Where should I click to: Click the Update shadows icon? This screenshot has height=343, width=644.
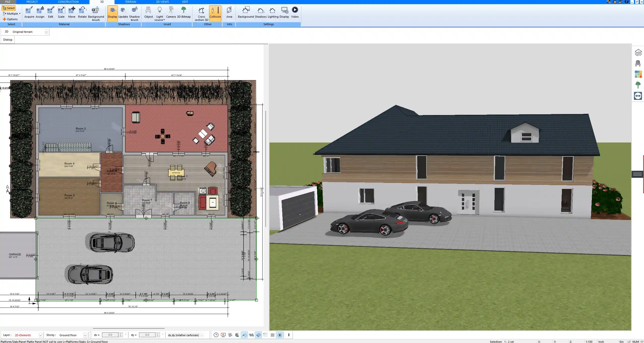(x=123, y=13)
